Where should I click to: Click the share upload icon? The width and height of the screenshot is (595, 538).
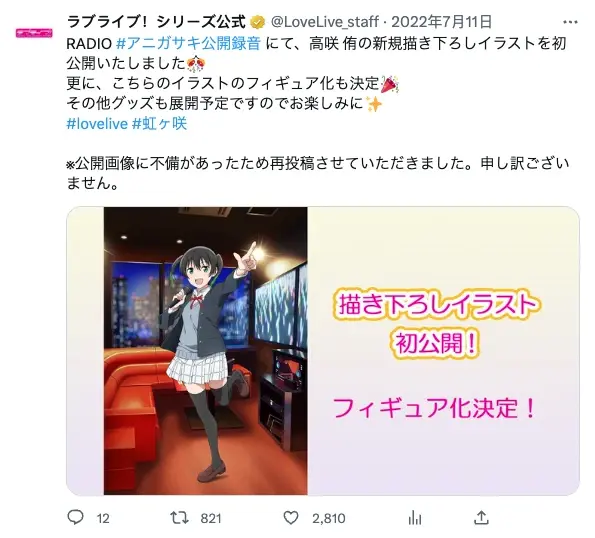point(481,517)
